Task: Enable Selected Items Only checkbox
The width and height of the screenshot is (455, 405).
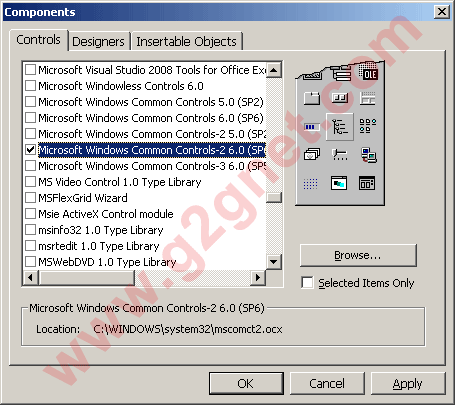Action: tap(307, 283)
